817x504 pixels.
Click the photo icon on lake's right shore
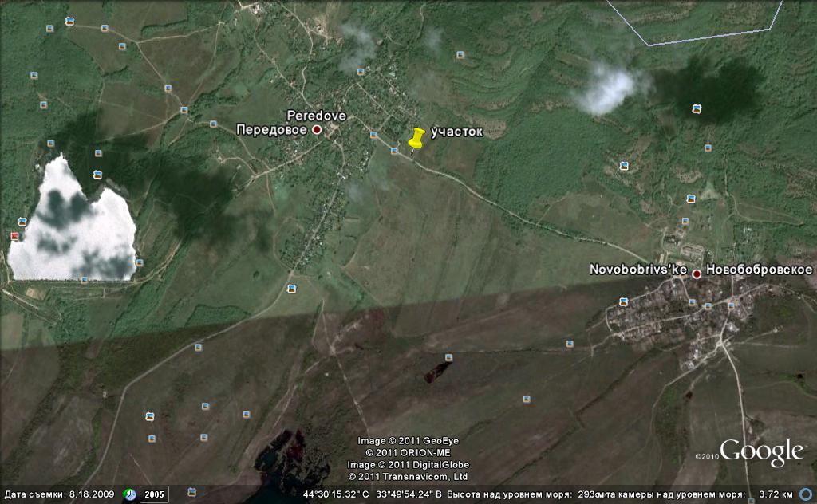coord(139,261)
